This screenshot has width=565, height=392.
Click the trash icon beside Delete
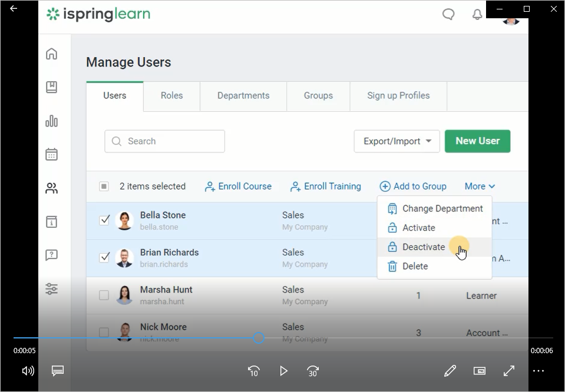click(392, 267)
